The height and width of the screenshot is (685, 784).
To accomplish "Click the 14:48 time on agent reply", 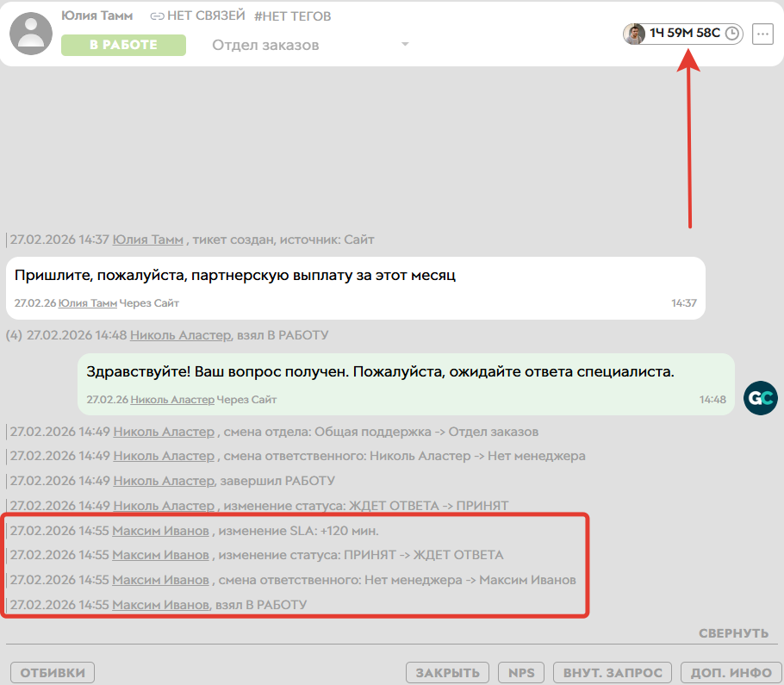I will (712, 400).
